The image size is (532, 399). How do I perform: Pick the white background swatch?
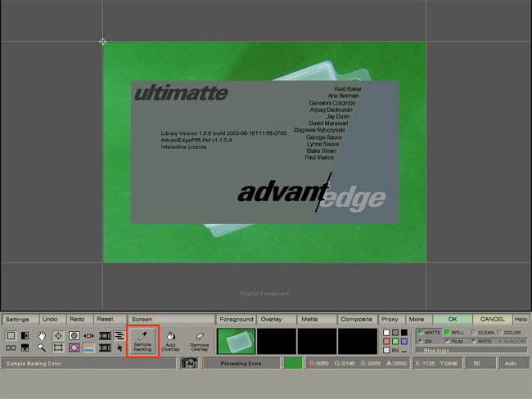pos(386,333)
